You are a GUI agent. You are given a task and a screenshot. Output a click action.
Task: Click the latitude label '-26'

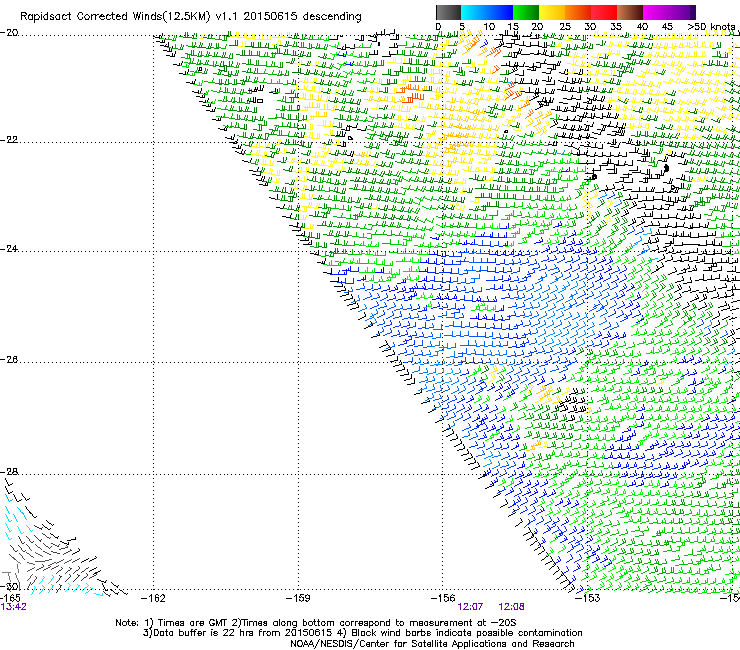coord(9,360)
